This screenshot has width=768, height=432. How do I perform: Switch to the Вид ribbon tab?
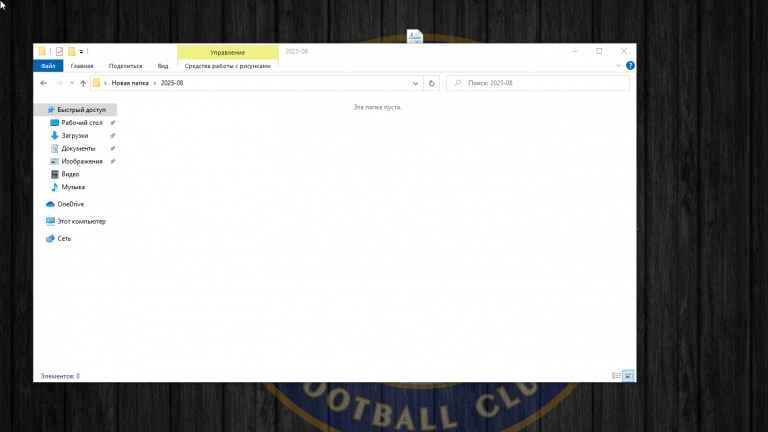[163, 66]
